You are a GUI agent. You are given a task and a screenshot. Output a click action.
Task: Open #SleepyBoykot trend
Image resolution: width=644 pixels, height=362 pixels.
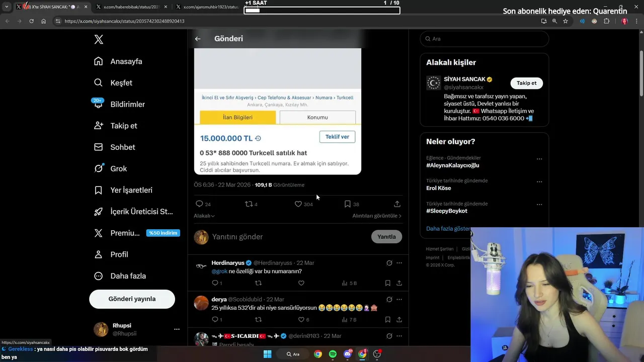point(447,211)
